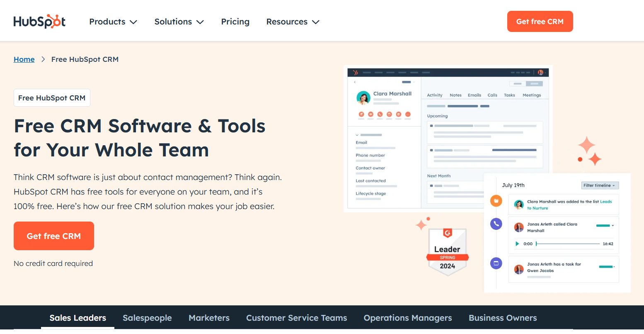Screen dimensions: 644x334
Task: Click the "Email" field label
Action: pos(361,142)
